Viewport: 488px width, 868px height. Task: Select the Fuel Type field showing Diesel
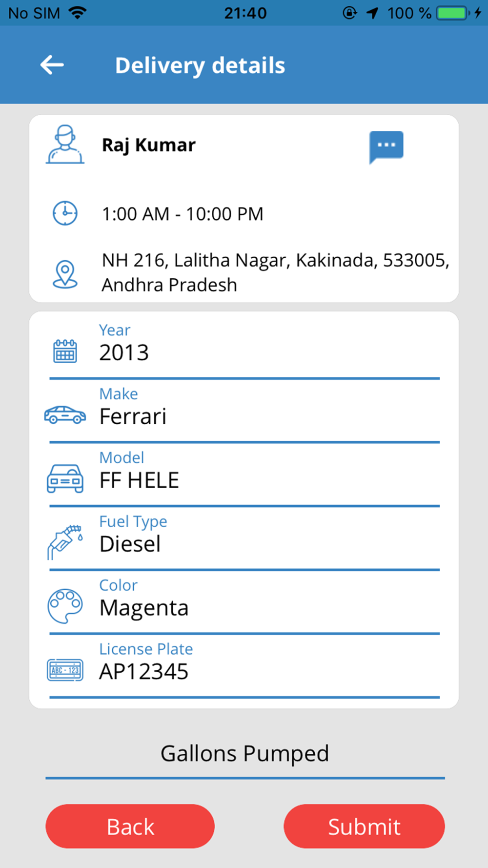click(x=268, y=544)
